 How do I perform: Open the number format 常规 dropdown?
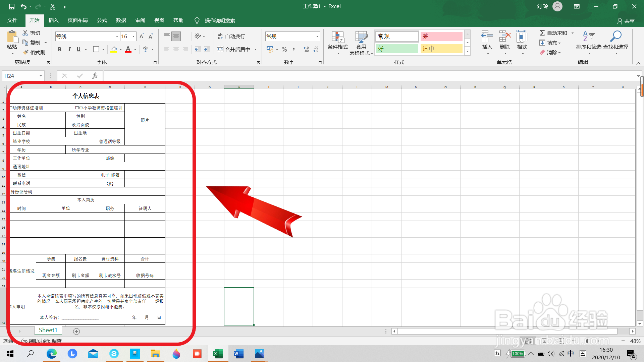coord(317,36)
